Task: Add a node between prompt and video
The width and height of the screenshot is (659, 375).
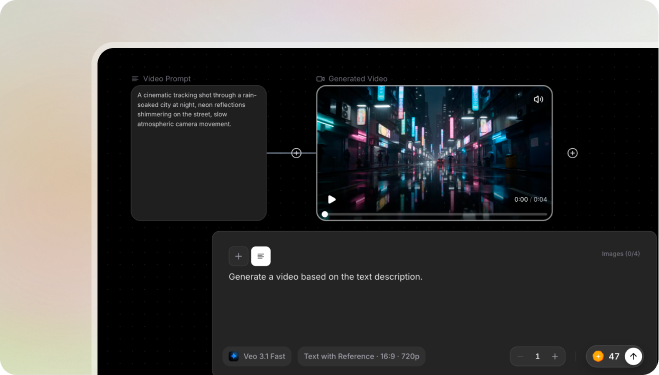Action: click(x=296, y=153)
